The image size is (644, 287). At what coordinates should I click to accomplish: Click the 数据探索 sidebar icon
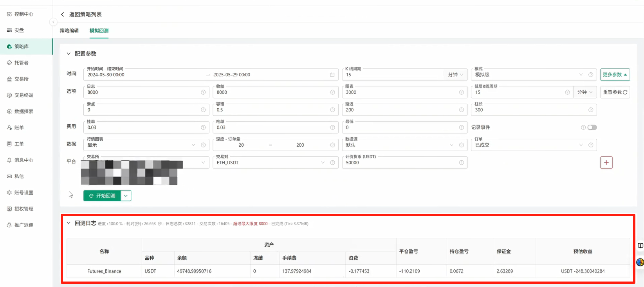tap(9, 111)
